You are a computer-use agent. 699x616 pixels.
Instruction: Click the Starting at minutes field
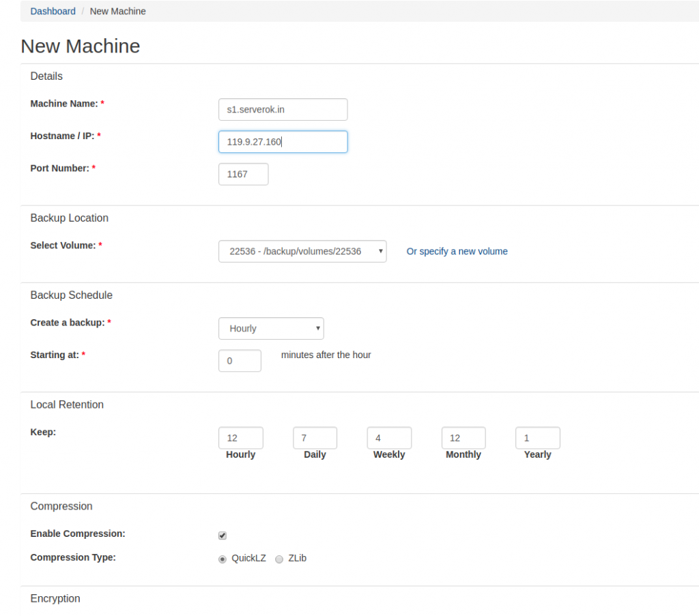coord(240,360)
